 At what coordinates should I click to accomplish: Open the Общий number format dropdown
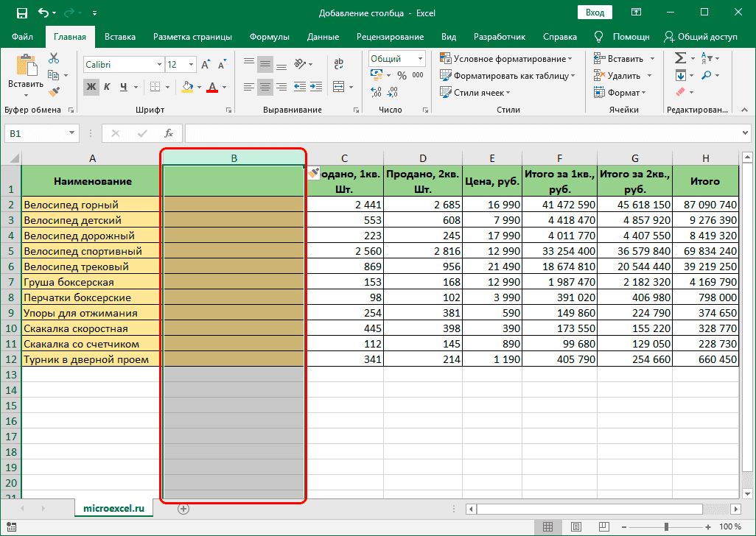[419, 57]
